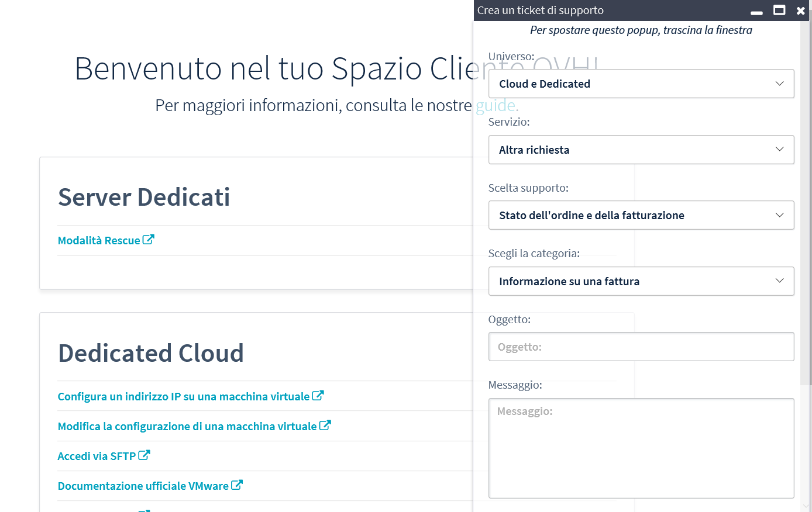
Task: Click the Oggetto text field
Action: click(641, 347)
